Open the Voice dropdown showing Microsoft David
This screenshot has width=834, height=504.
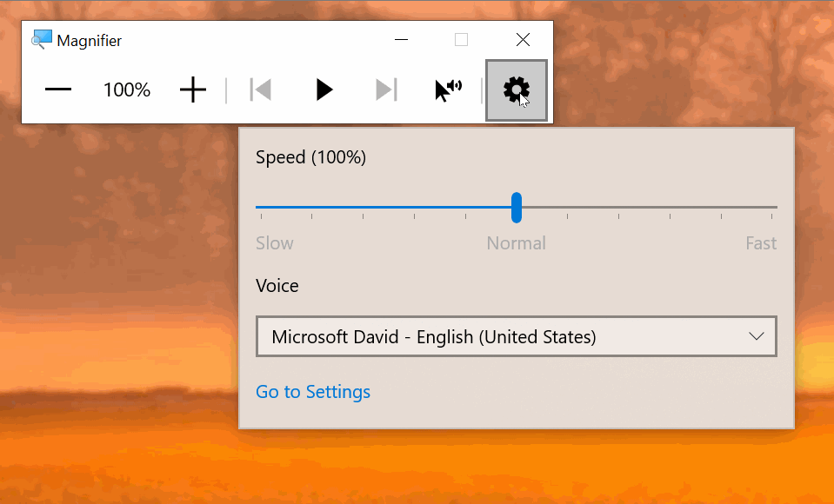(x=517, y=336)
